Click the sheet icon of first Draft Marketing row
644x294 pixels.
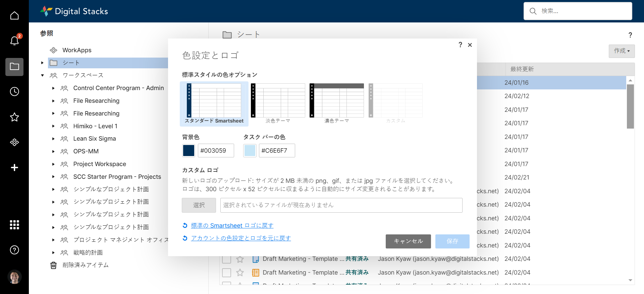pos(256,259)
